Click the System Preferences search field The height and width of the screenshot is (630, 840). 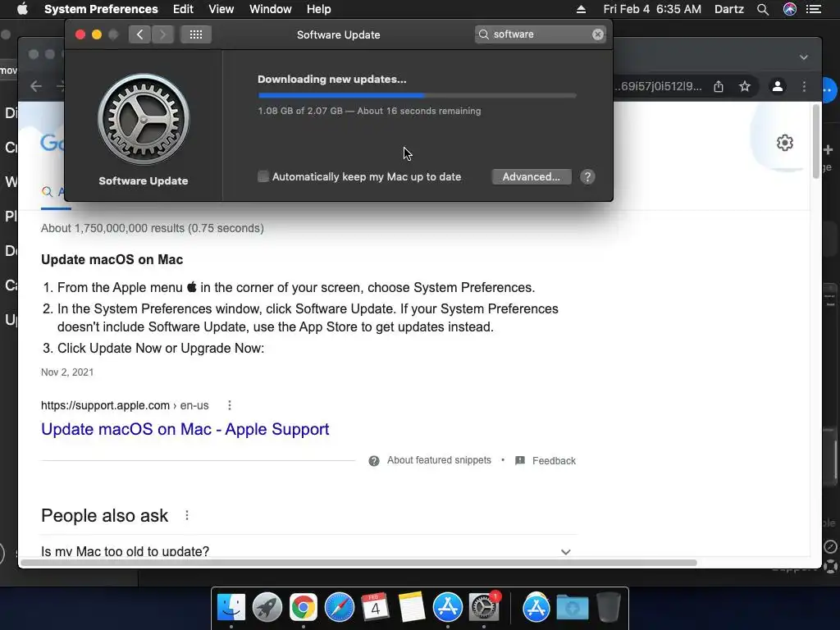tap(540, 34)
